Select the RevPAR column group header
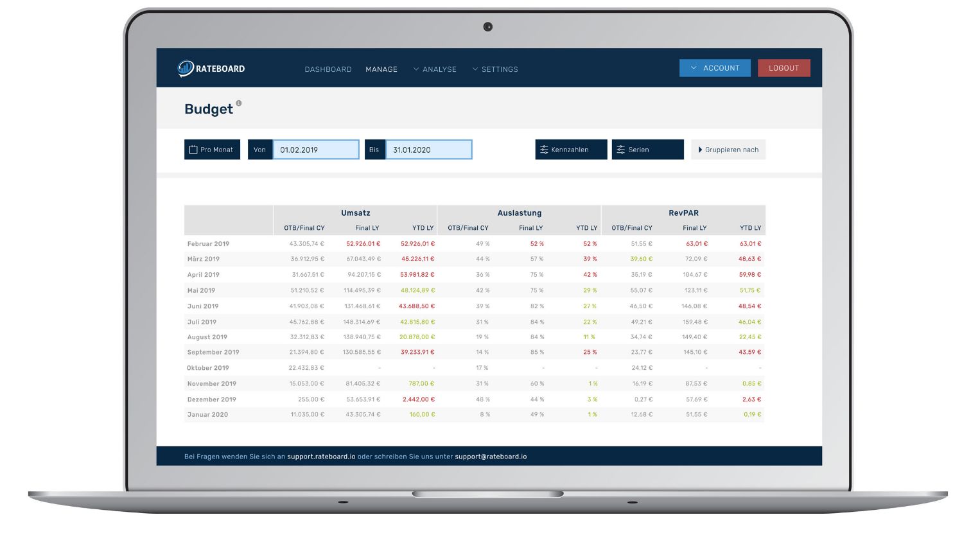980x551 pixels. 683,213
